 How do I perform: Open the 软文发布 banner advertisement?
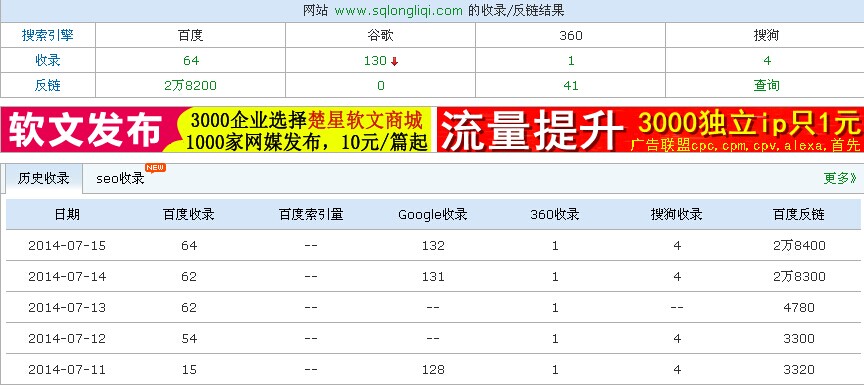pos(218,129)
